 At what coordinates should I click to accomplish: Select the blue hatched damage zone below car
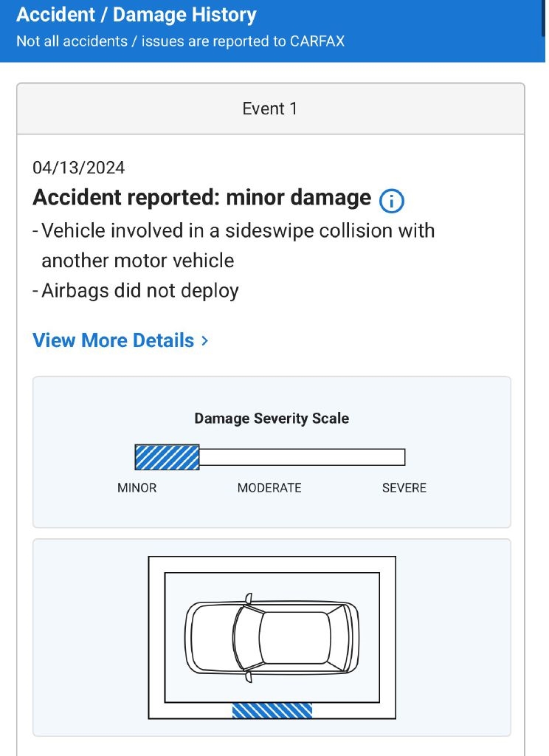tap(272, 710)
